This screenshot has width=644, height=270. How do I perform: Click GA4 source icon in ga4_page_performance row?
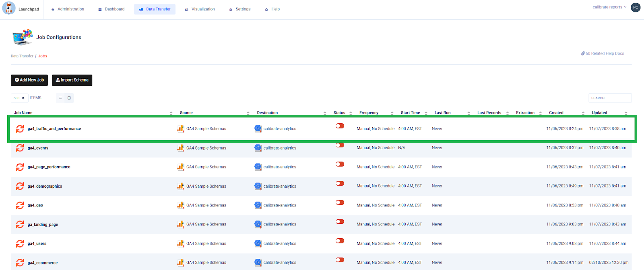181,167
